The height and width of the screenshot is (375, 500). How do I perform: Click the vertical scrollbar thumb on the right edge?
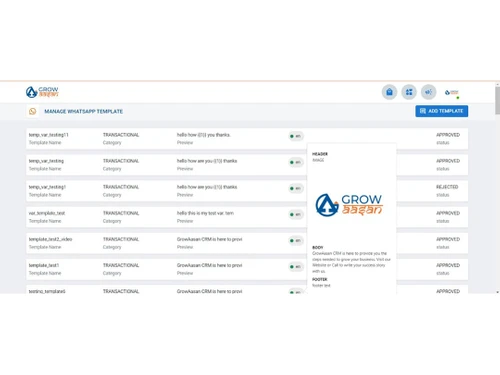pos(497,101)
